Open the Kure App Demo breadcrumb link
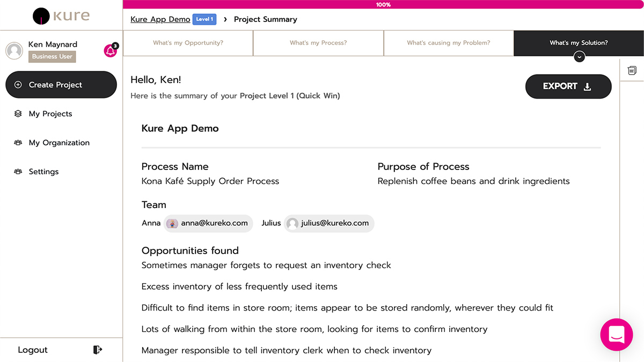Image resolution: width=644 pixels, height=362 pixels. tap(160, 19)
